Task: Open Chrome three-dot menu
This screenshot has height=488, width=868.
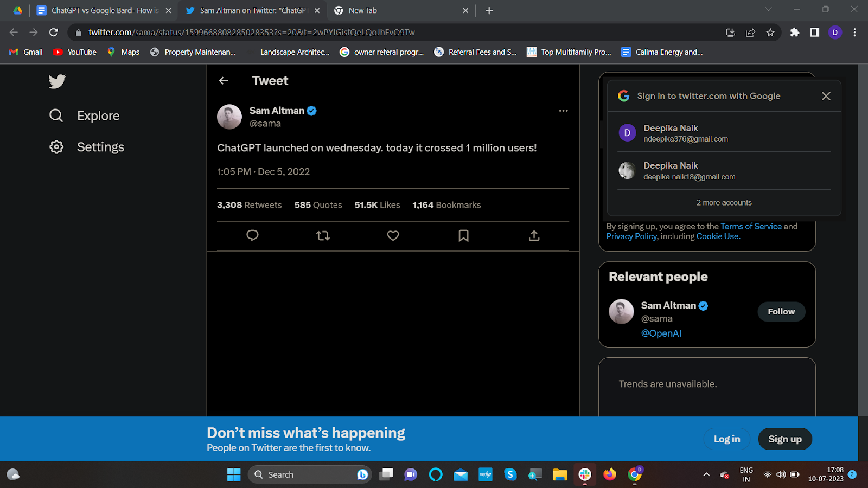Action: [x=854, y=33]
